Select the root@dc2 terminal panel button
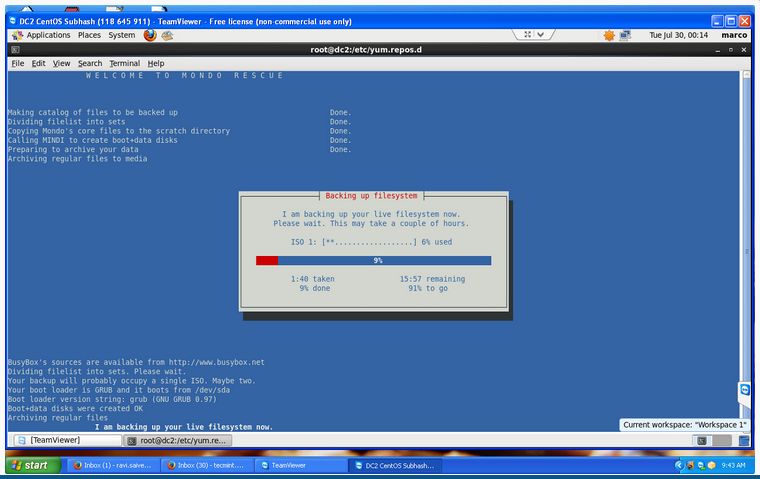This screenshot has height=479, width=760. 180,440
